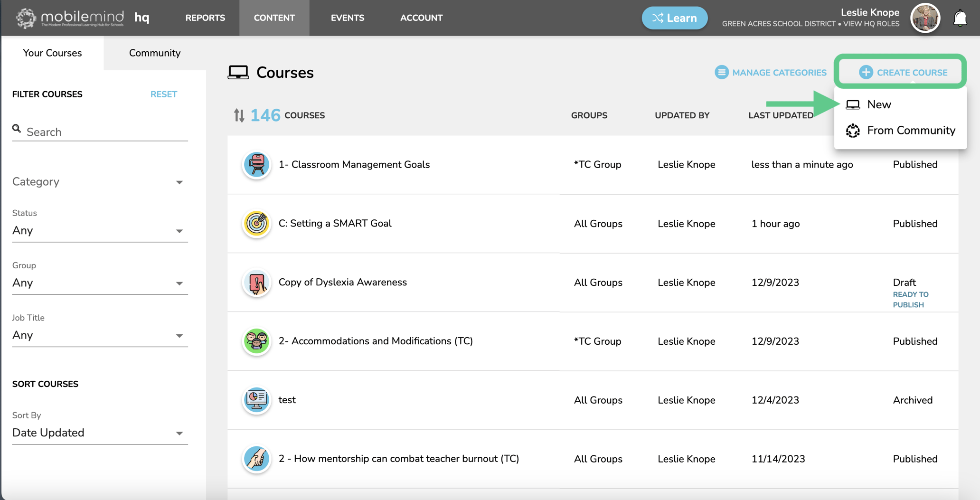Click the SMART Goal target course icon

pos(256,224)
